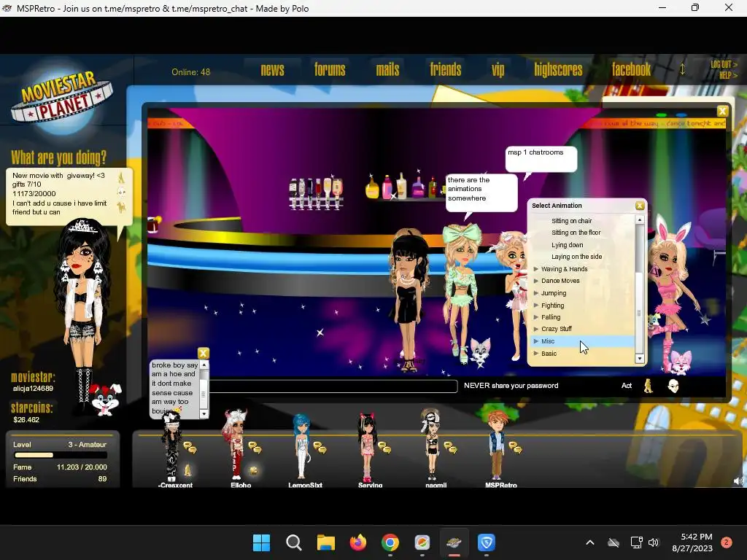Toggle game sound speaker icon

tap(738, 481)
